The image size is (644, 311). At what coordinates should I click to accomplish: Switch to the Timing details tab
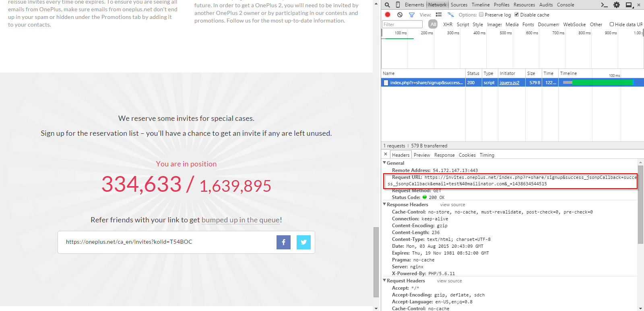(x=487, y=155)
